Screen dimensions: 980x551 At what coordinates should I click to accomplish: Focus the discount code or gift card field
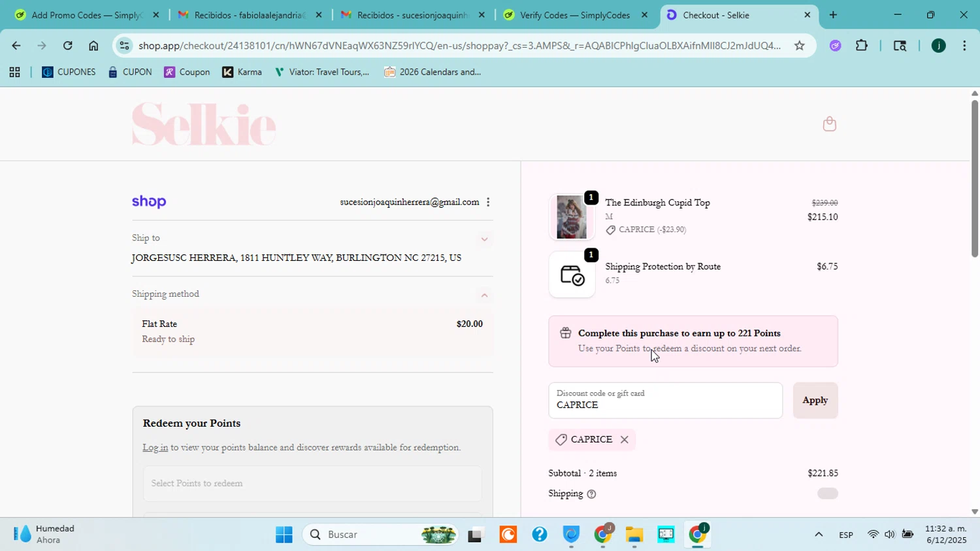(665, 400)
